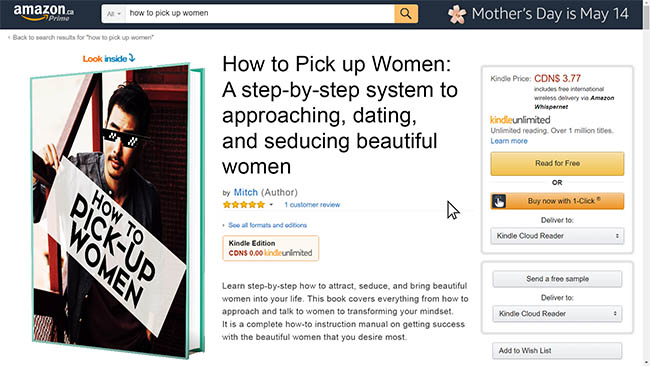Click the kindleunlimited logo in price box
The width and height of the screenshot is (650, 366).
tap(520, 120)
